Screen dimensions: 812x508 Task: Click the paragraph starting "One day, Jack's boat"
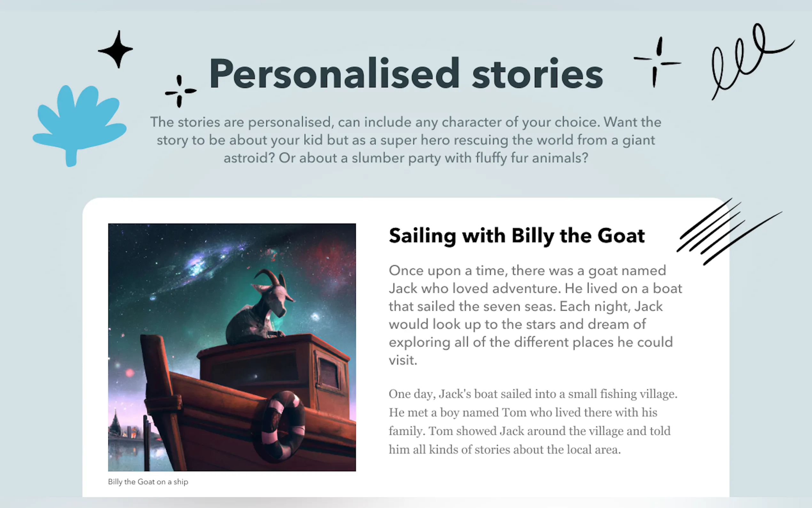pyautogui.click(x=532, y=421)
